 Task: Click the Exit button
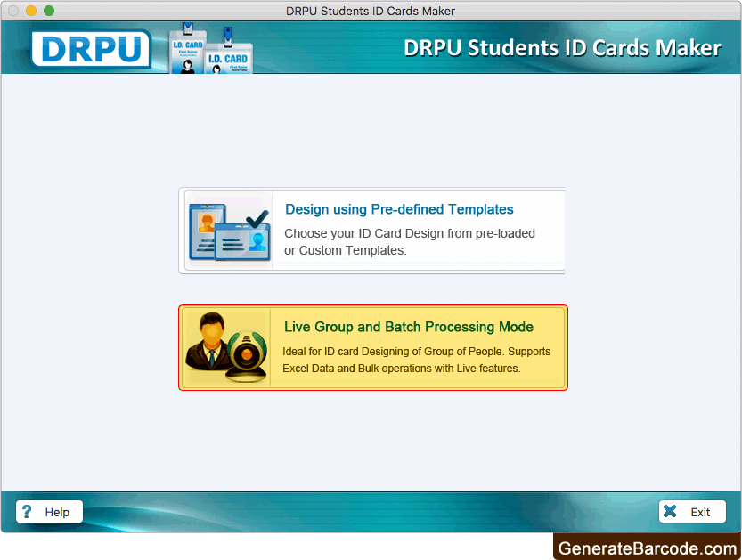692,512
